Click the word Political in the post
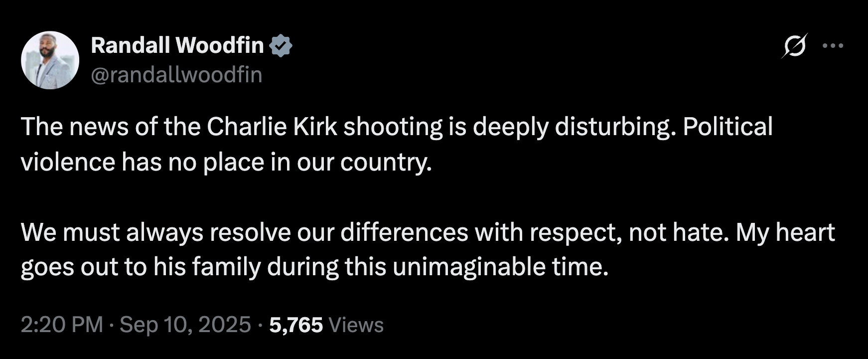Image resolution: width=868 pixels, height=359 pixels. pyautogui.click(x=727, y=127)
